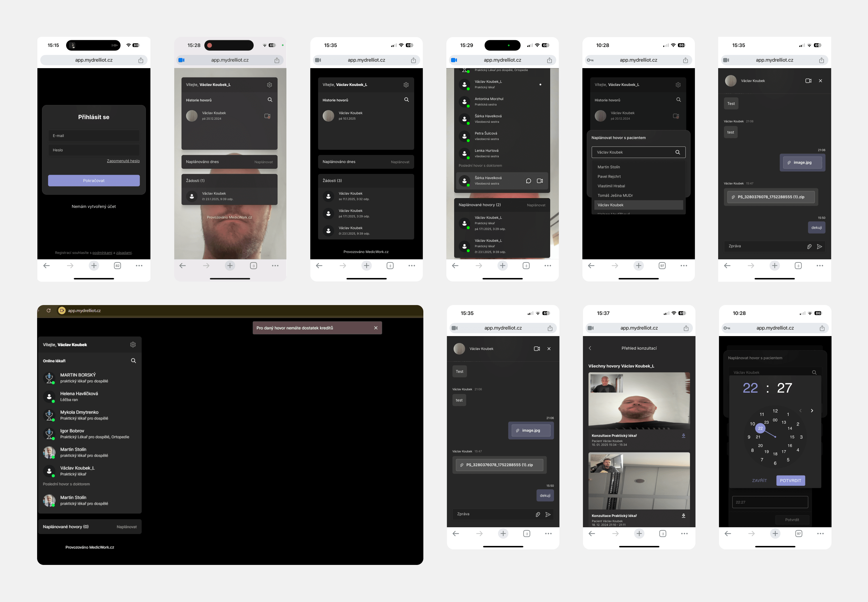Click Nemám vytvořený účet
The height and width of the screenshot is (602, 868).
pos(94,207)
